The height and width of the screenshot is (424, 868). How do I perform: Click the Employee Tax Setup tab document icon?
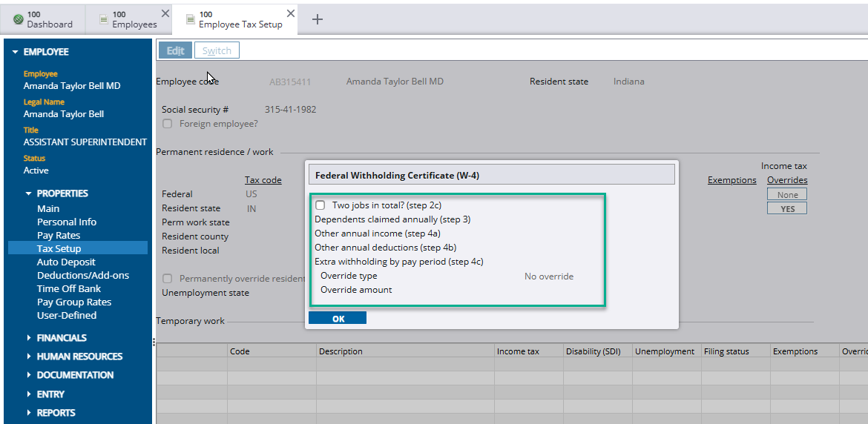pyautogui.click(x=191, y=19)
